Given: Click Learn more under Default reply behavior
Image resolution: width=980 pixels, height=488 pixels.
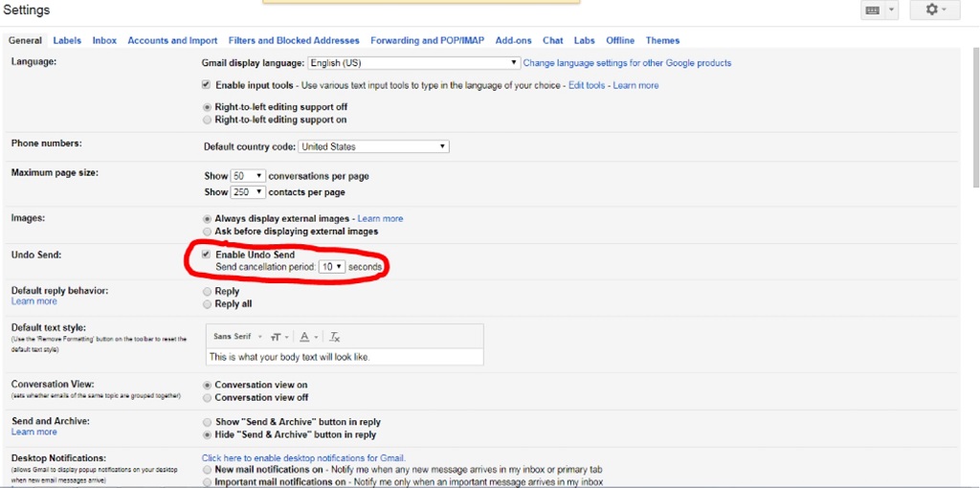Looking at the screenshot, I should 33,301.
